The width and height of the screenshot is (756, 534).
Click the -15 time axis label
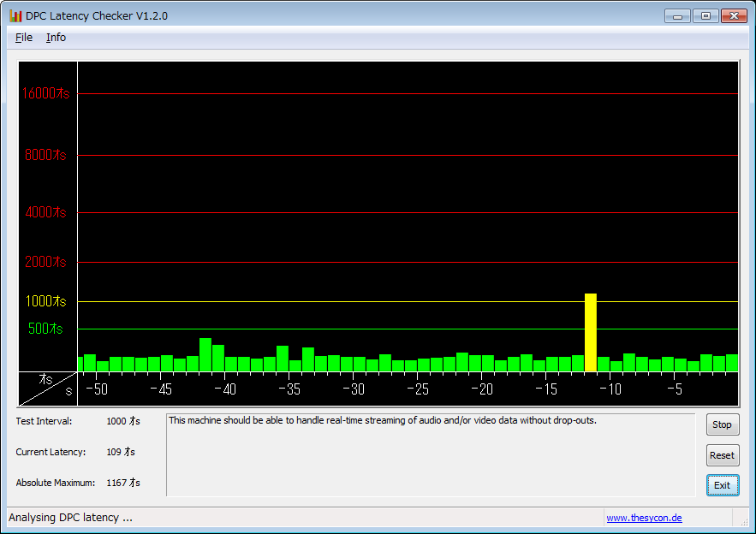pyautogui.click(x=546, y=389)
